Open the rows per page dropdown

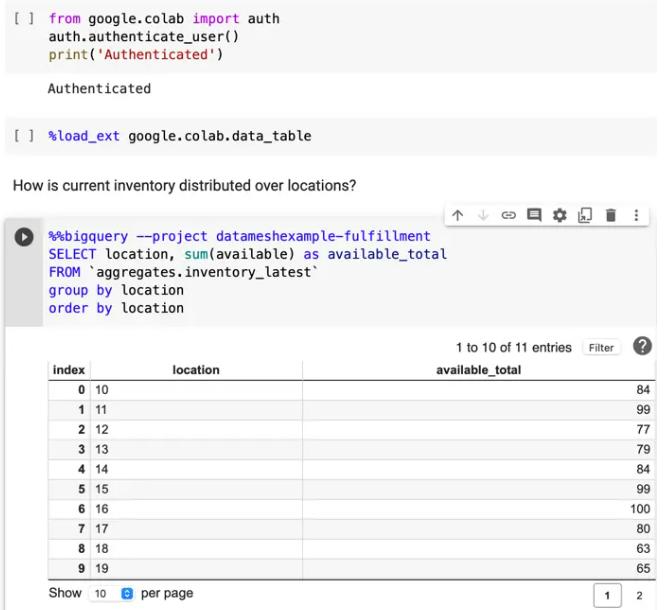point(113,594)
